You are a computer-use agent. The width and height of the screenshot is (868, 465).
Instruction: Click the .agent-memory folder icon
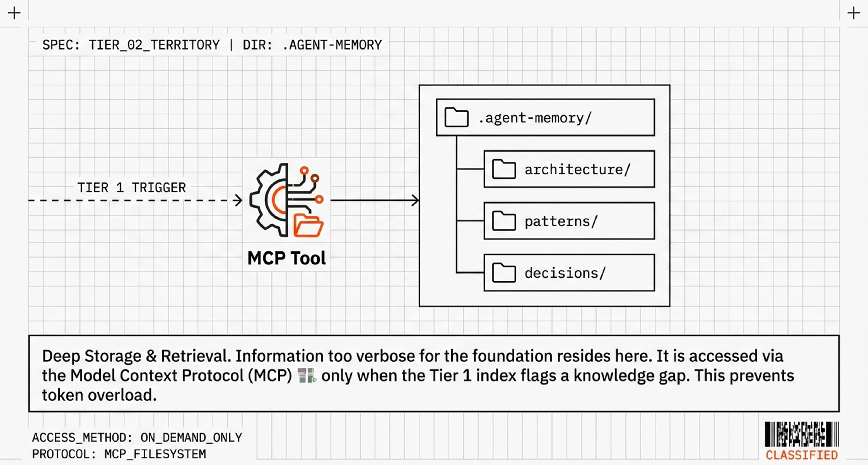pyautogui.click(x=456, y=118)
